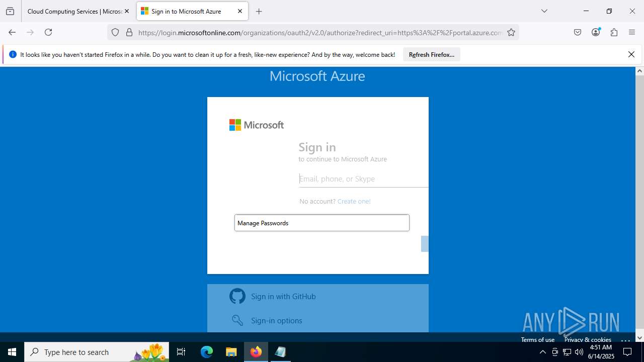
Task: Open the Terms of use link
Action: (x=537, y=339)
